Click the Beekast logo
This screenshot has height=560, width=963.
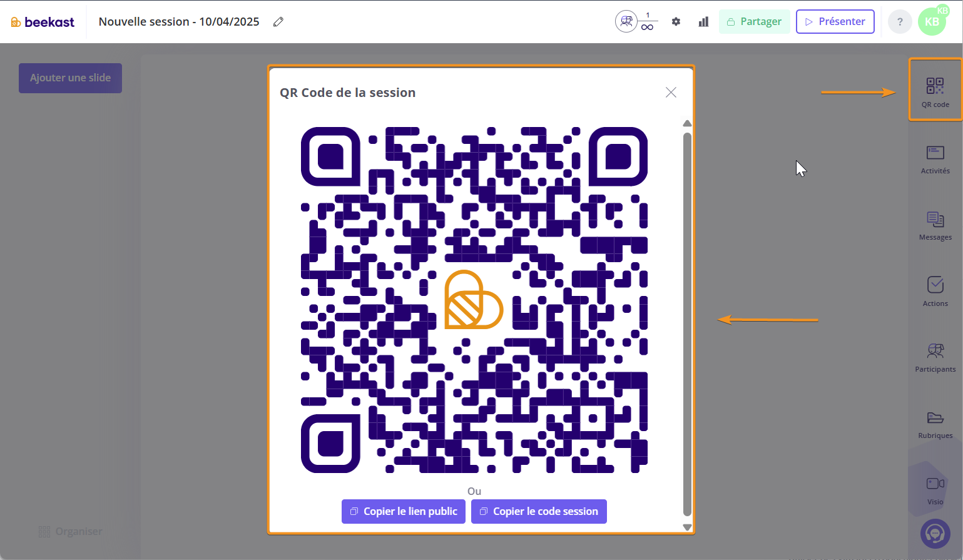(x=43, y=22)
